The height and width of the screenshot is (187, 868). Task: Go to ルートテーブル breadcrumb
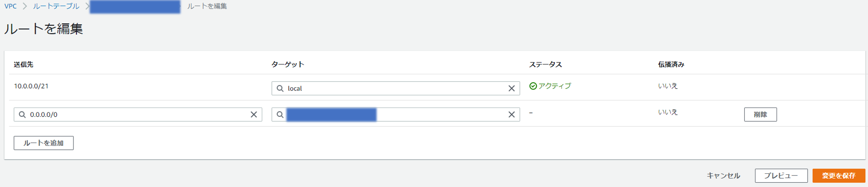[x=56, y=6]
